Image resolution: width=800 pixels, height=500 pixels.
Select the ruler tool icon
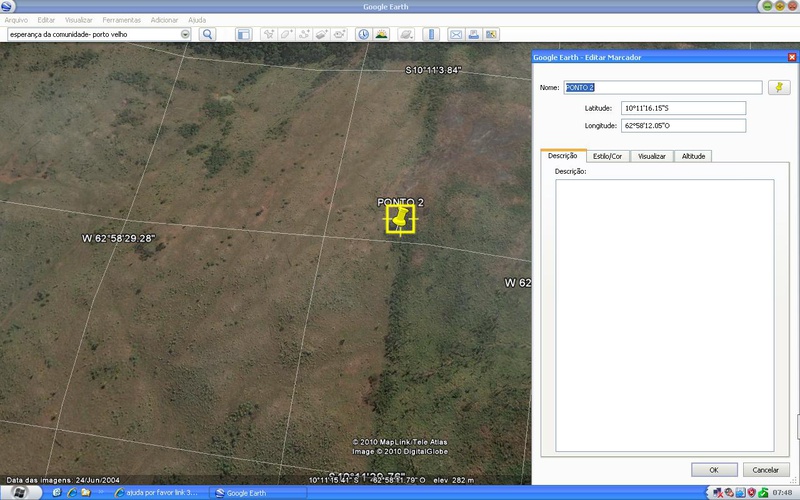(x=431, y=34)
